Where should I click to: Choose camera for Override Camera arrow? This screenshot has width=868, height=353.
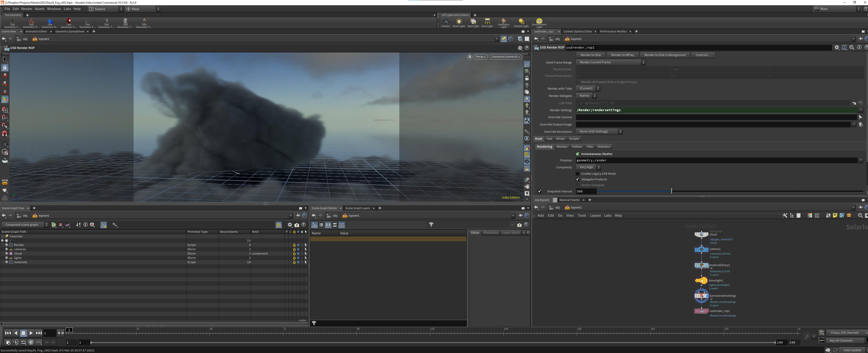pyautogui.click(x=860, y=117)
